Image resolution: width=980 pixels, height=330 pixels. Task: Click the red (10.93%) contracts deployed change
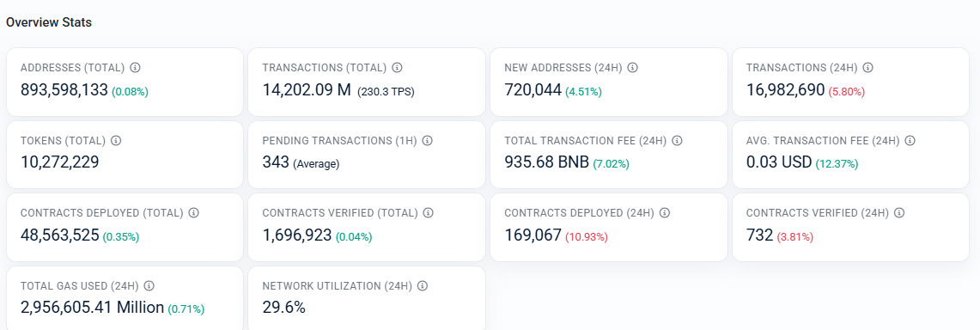point(587,237)
